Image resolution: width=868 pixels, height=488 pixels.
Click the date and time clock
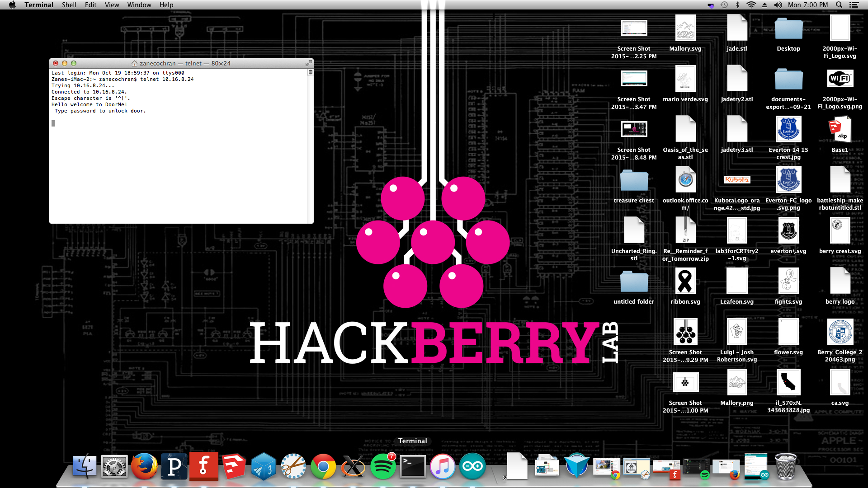(x=808, y=5)
